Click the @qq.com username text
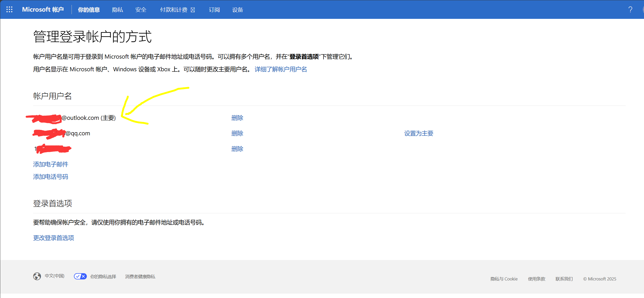 77,133
